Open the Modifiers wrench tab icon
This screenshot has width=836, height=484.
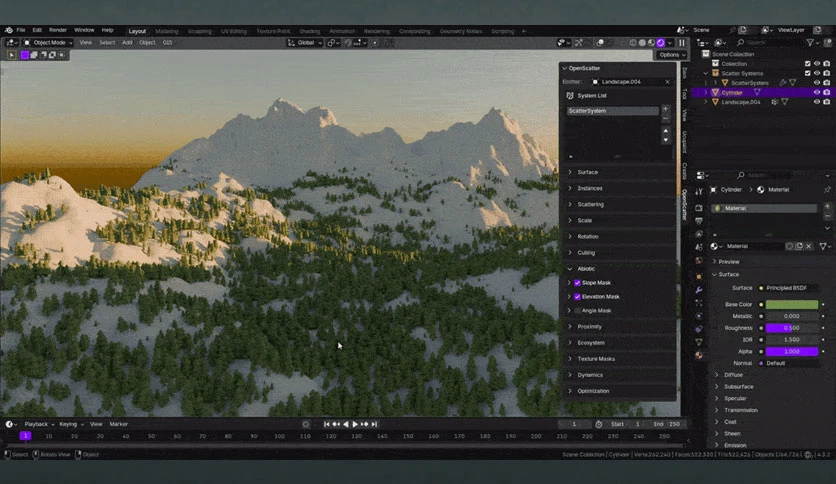point(699,290)
